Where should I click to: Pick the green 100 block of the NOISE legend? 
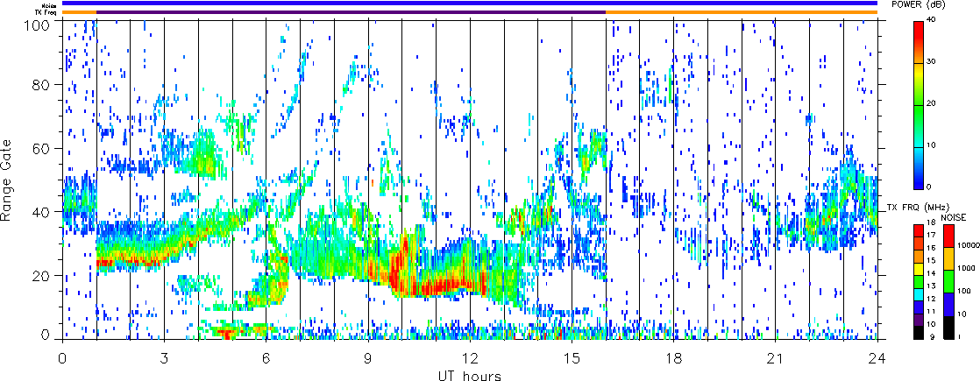pos(948,280)
